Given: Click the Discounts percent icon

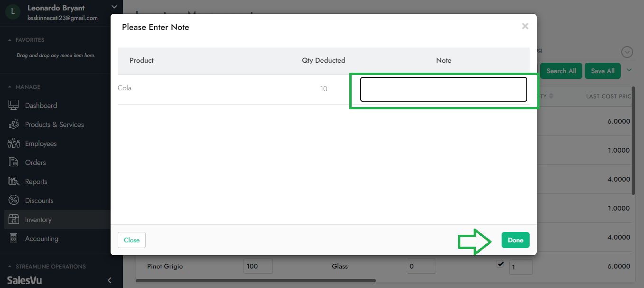Looking at the screenshot, I should [x=14, y=201].
